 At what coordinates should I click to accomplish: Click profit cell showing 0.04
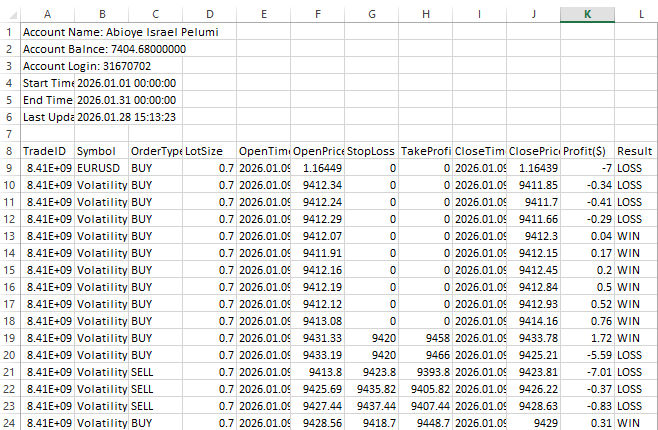pyautogui.click(x=588, y=236)
